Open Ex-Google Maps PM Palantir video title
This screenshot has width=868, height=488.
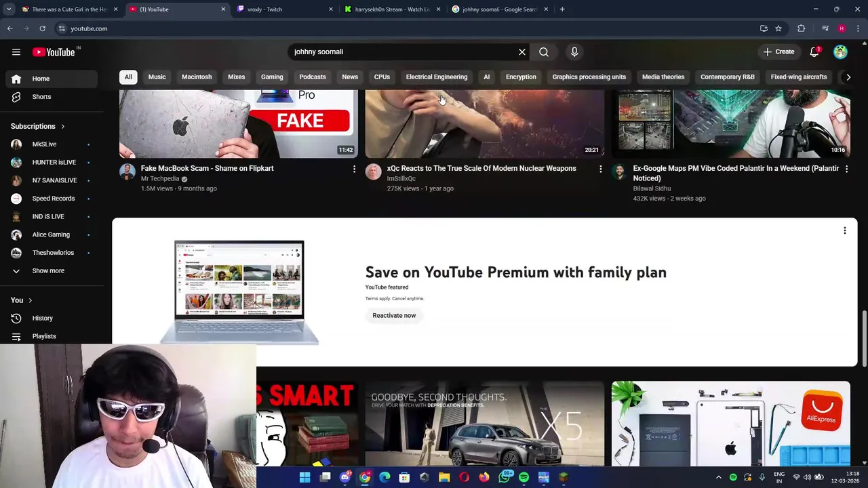pyautogui.click(x=736, y=173)
